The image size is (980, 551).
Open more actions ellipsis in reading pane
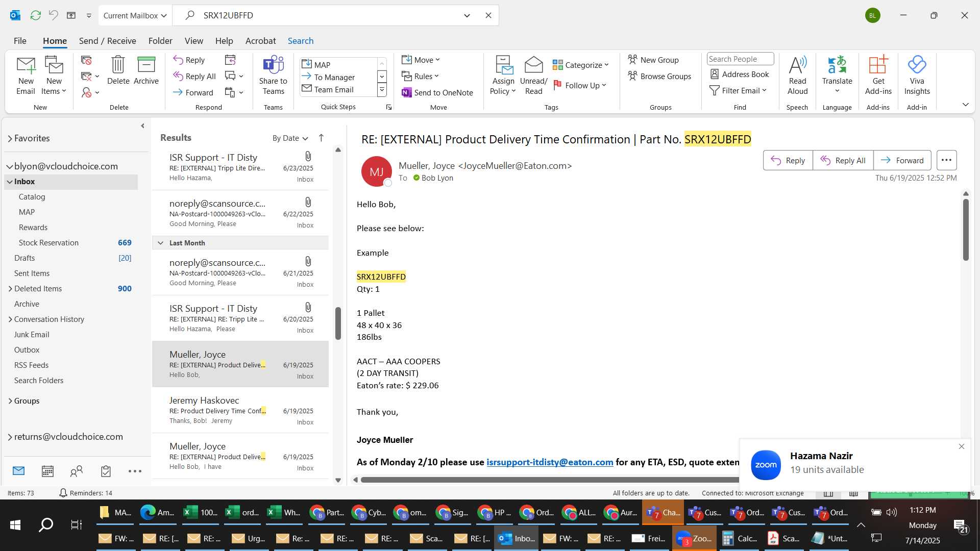coord(946,160)
